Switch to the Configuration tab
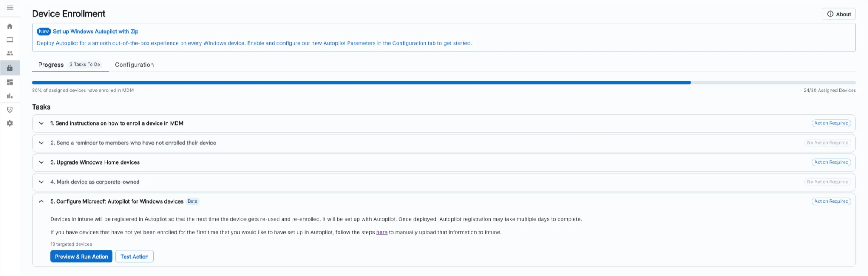The height and width of the screenshot is (276, 868). coord(134,65)
